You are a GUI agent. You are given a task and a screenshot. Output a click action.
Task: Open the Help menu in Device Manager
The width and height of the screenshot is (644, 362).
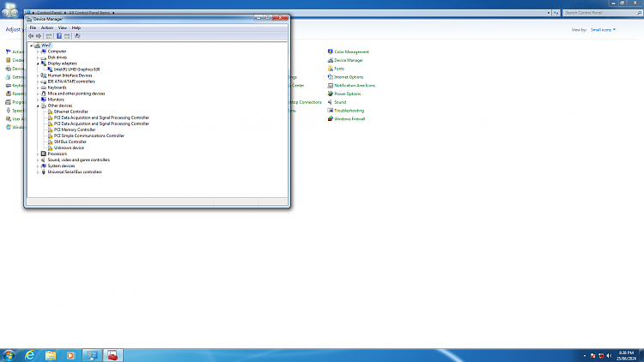pos(76,28)
